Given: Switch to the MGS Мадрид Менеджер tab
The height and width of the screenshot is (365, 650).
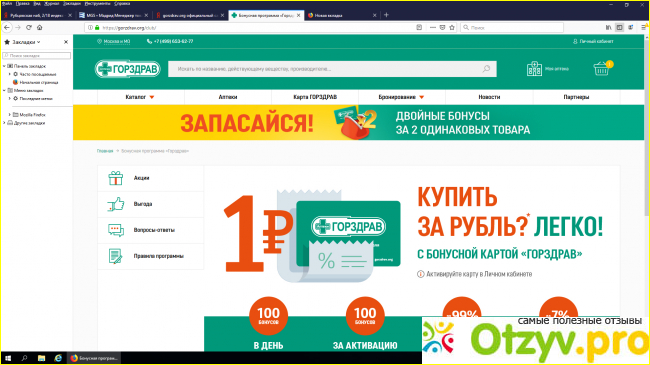Looking at the screenshot, I should click(x=112, y=15).
